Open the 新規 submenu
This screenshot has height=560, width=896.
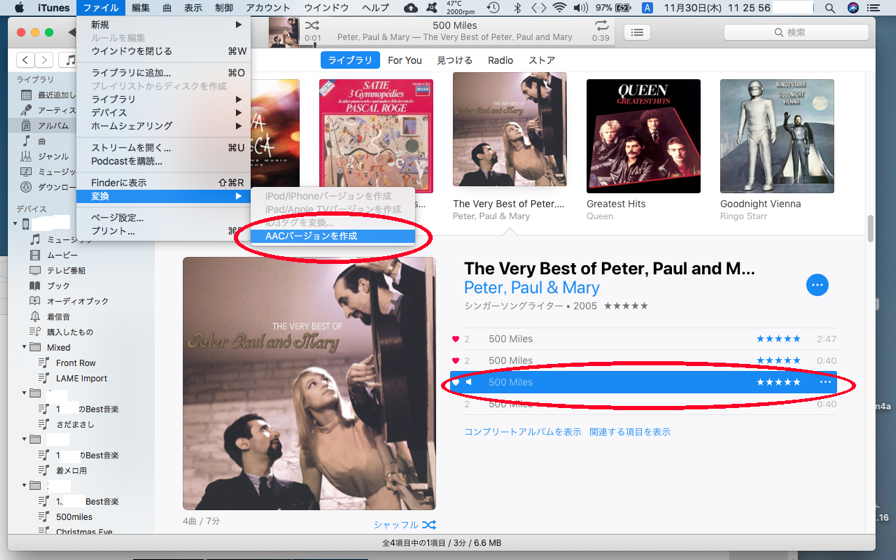163,25
